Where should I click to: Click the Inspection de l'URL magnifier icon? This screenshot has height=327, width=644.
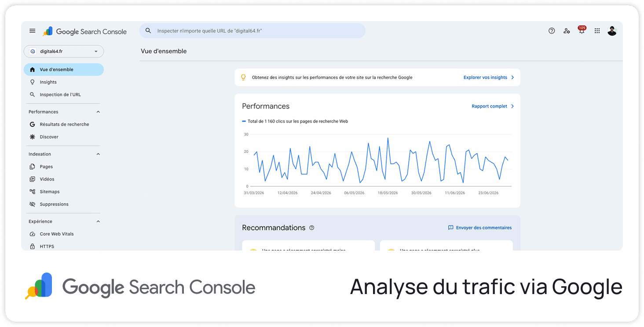(32, 94)
